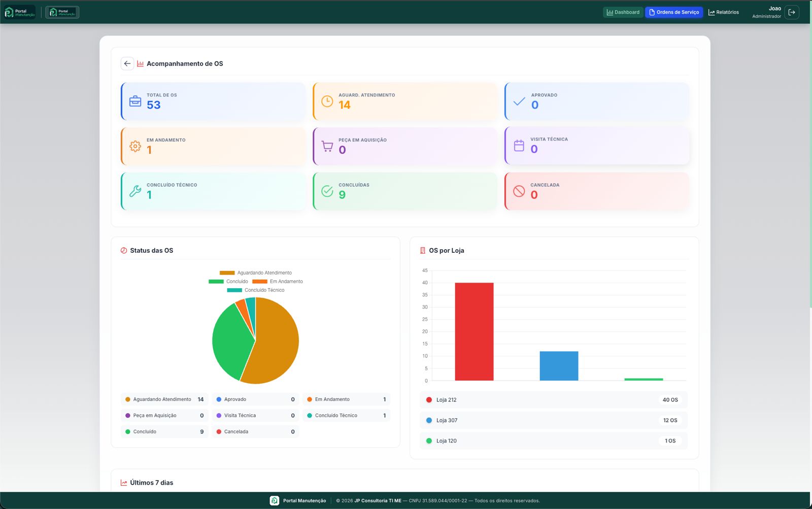Viewport: 812px width, 509px height.
Task: Toggle Concluído Técnico legend entry above pie
Action: pos(256,290)
